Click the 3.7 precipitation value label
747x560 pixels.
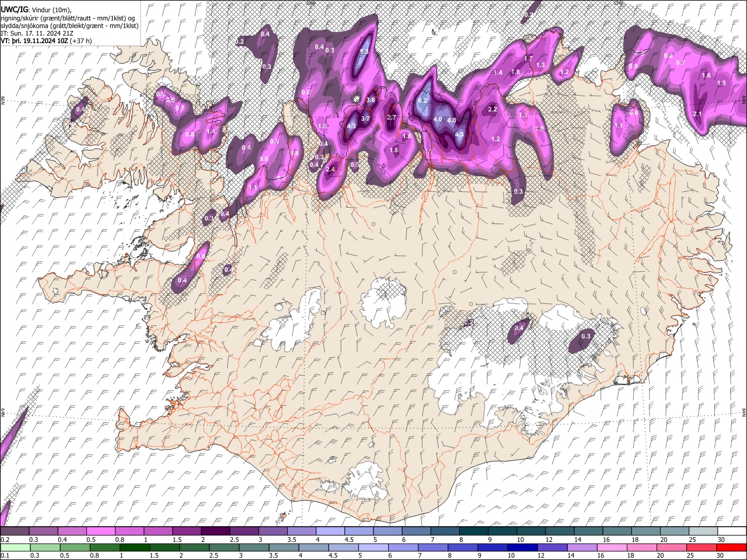pyautogui.click(x=365, y=118)
